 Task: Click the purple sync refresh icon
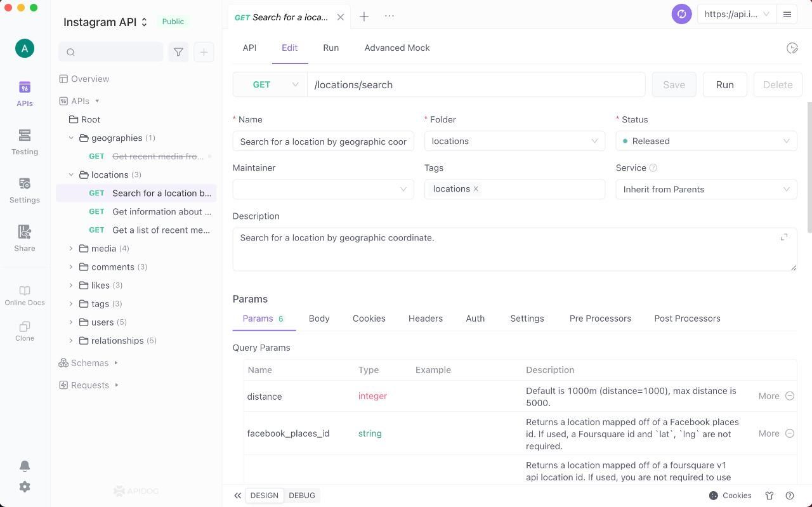(681, 14)
